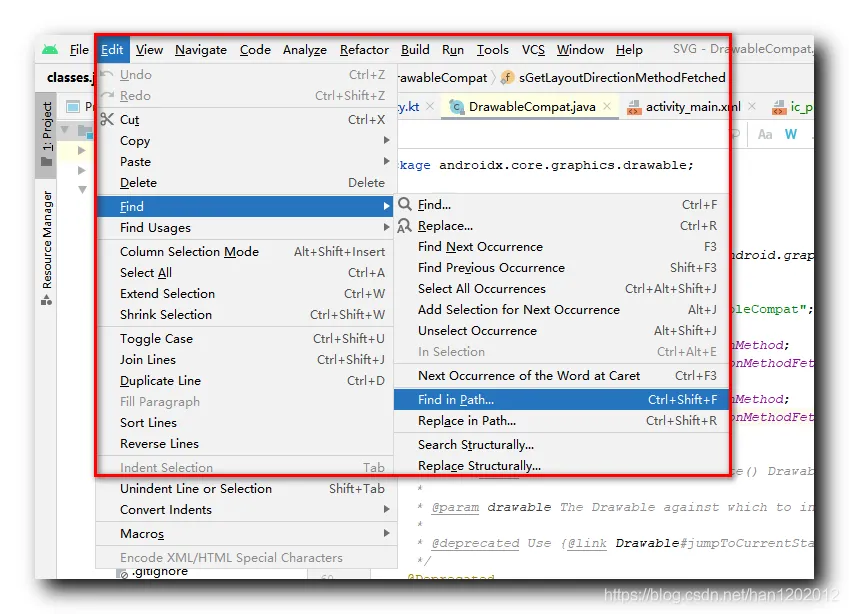Click the field icon before sGetLayoutDirectionMethodFetched
Viewport: 849px width, 614px height.
pos(507,78)
